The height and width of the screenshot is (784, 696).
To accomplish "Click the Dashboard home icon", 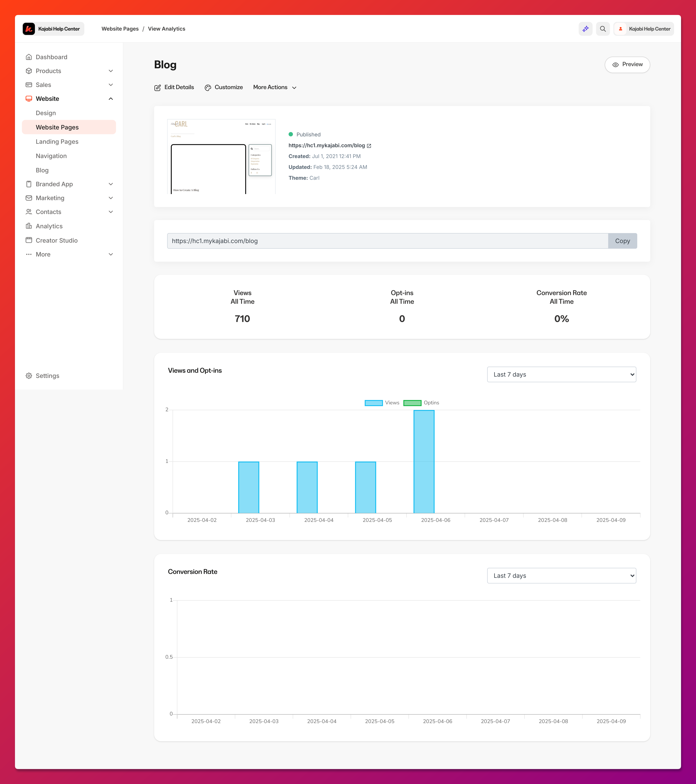I will click(29, 57).
